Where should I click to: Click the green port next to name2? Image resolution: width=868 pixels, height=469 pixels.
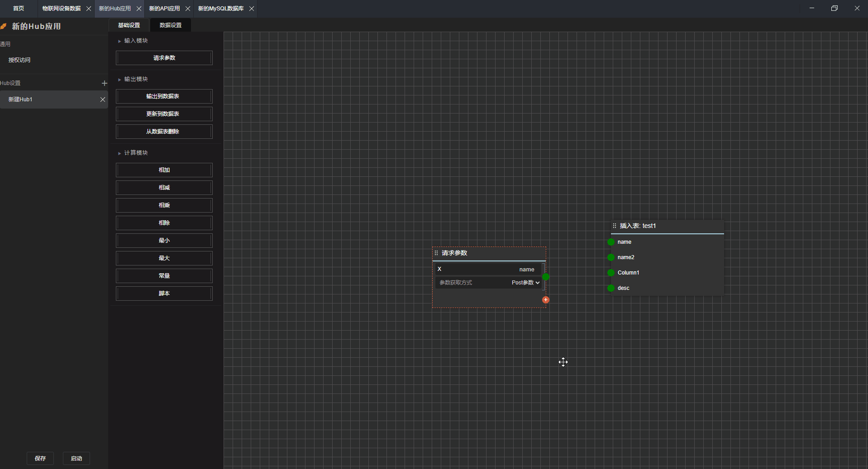tap(611, 257)
